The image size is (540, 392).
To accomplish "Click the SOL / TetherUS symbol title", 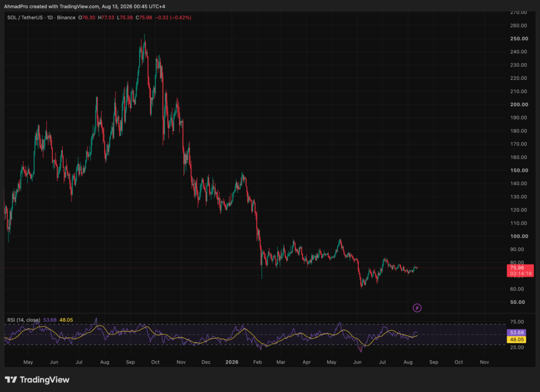I will pos(26,17).
